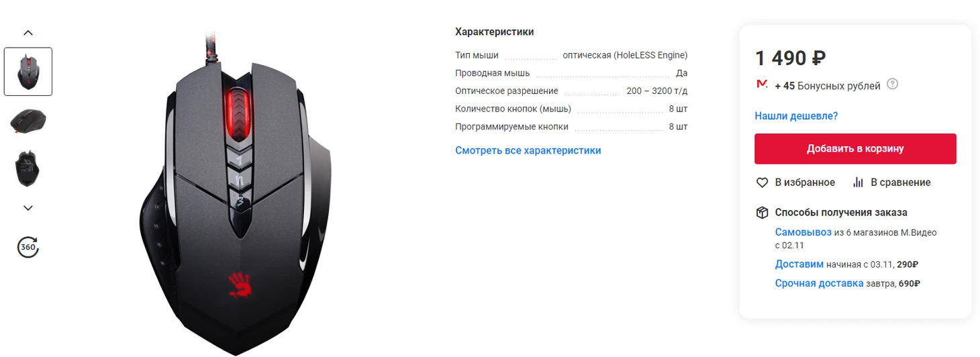
Task: Select the third mouse thumbnail
Action: click(x=28, y=168)
